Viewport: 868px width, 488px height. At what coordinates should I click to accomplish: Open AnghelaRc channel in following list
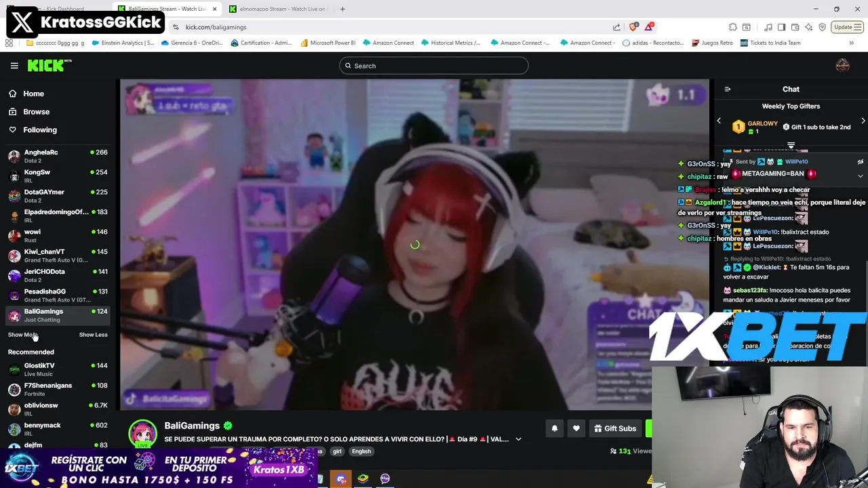(x=58, y=156)
